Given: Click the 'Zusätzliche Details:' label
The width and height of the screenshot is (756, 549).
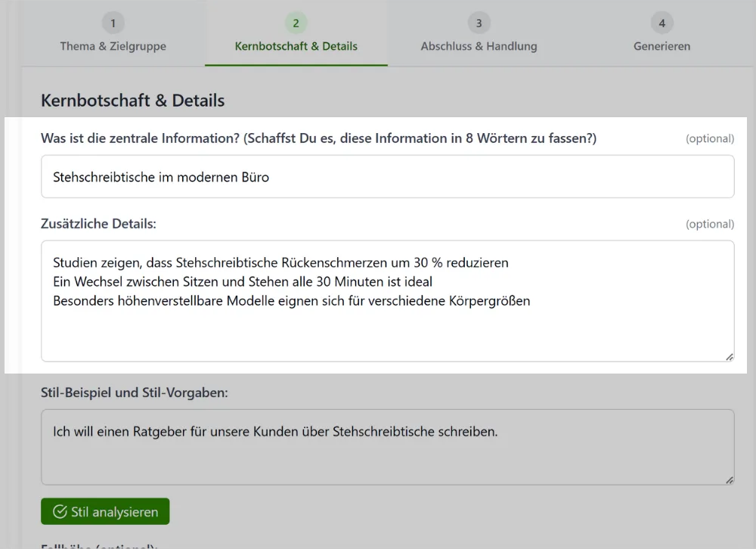Looking at the screenshot, I should pos(98,224).
